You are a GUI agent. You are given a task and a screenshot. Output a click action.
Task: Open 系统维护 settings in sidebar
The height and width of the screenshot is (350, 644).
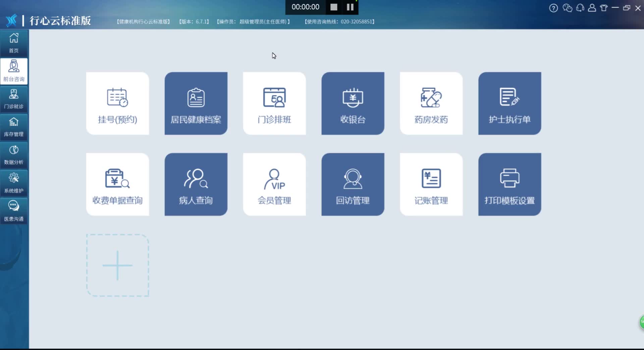tap(14, 183)
